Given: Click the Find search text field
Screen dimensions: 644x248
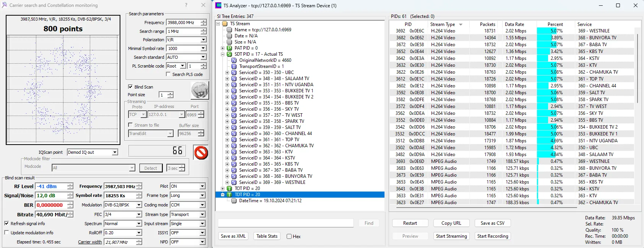Looking at the screenshot, I should pyautogui.click(x=286, y=223).
